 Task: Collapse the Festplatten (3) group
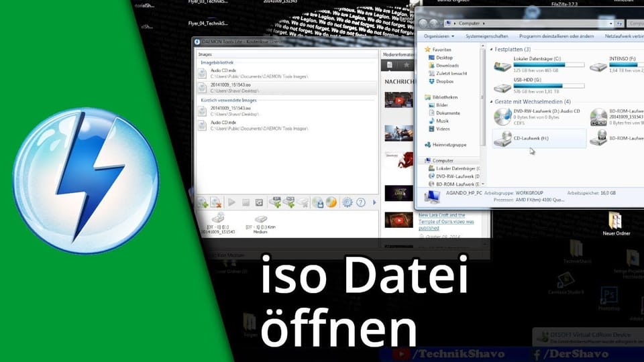[x=491, y=49]
